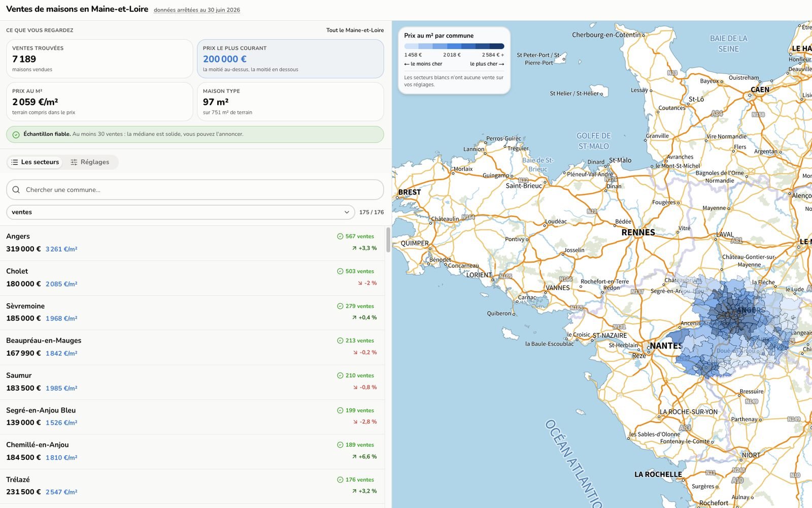Open Segré-en-Anjou Bleu sector

coord(192,417)
